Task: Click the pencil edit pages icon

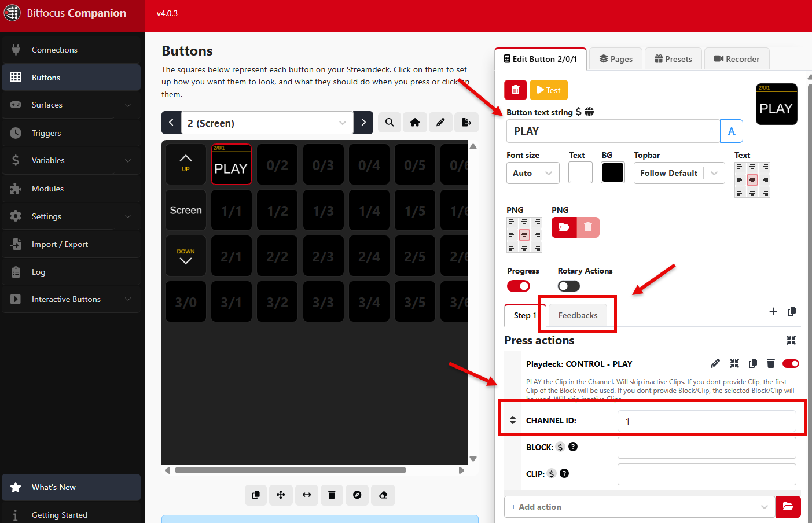Action: [x=440, y=123]
